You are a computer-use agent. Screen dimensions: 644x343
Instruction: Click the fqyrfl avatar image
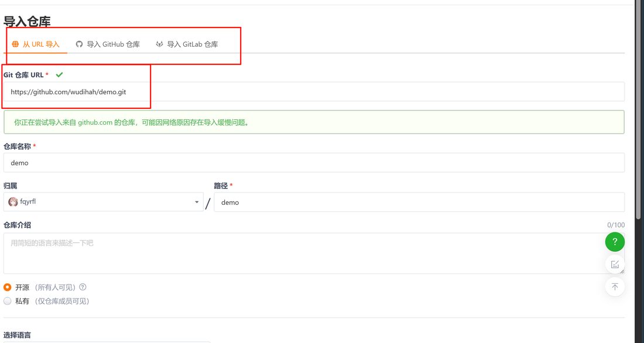click(13, 202)
